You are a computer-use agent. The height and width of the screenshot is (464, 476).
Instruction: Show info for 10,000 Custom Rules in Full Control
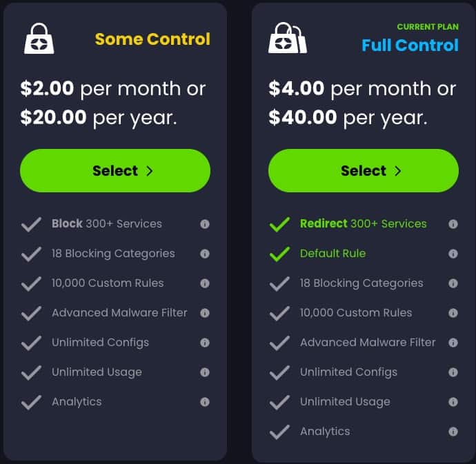[x=453, y=313]
